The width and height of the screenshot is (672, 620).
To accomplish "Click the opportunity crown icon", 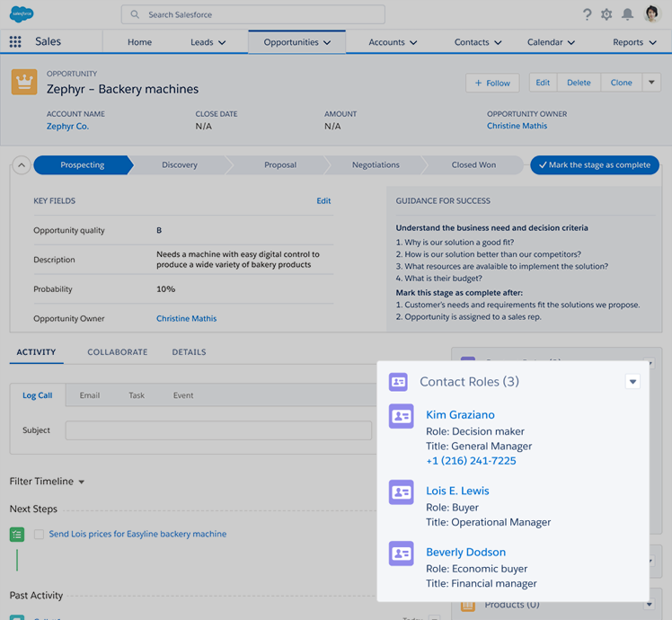I will click(x=23, y=82).
